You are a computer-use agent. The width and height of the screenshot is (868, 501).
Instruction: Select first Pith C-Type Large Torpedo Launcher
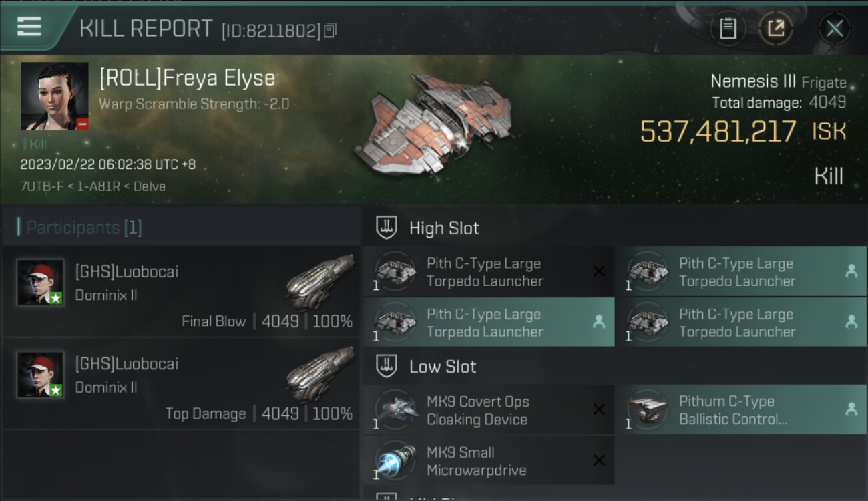click(x=489, y=272)
